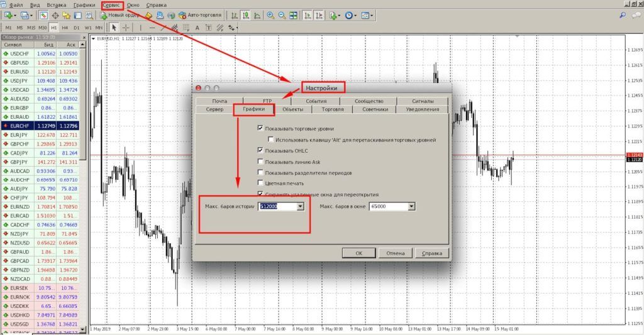This screenshot has width=644, height=335.
Task: Select the text label 'A' tool
Action: pyautogui.click(x=197, y=27)
